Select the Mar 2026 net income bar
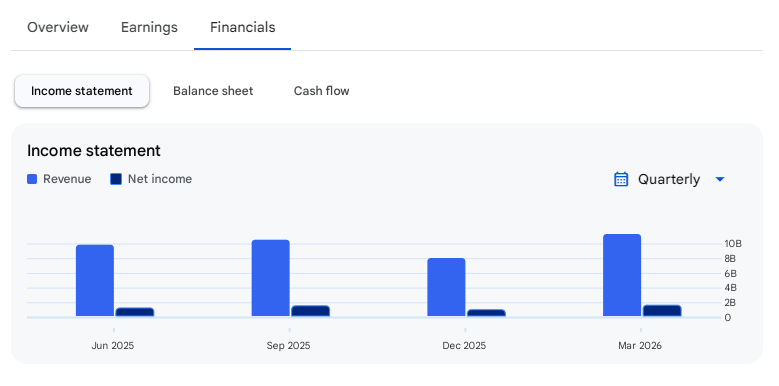The width and height of the screenshot is (779, 386). (x=662, y=310)
